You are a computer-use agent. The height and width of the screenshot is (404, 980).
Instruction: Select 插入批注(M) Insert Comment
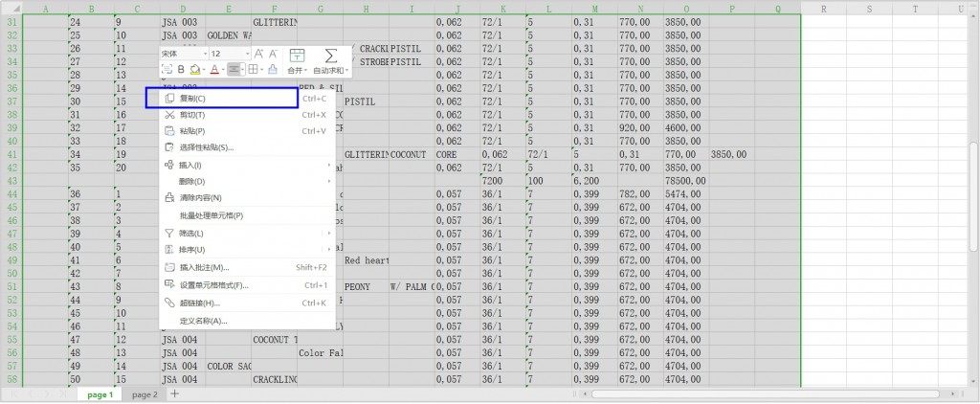[x=248, y=267]
